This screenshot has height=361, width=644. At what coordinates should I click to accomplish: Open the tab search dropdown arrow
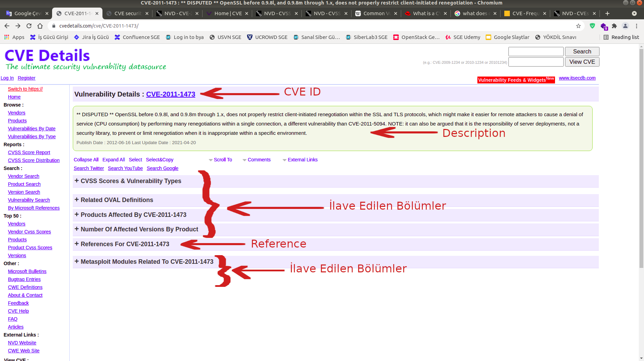pyautogui.click(x=634, y=13)
